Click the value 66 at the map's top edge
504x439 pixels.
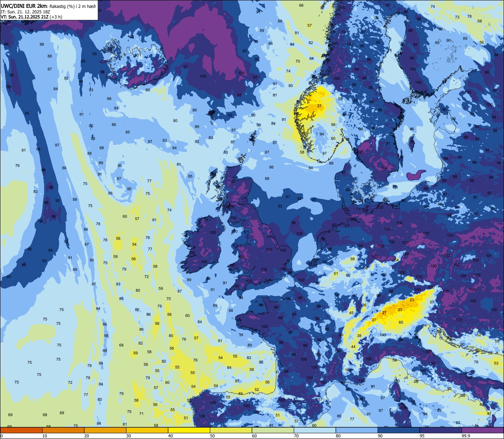tap(301, 5)
